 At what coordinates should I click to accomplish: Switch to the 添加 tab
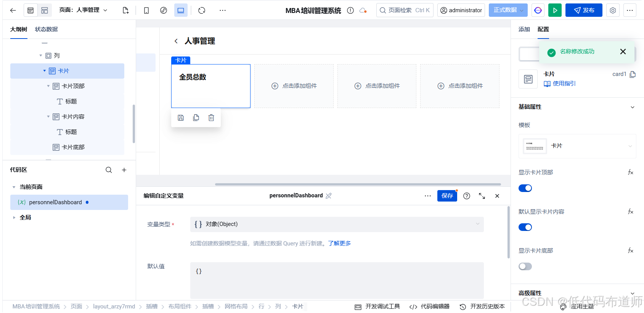click(524, 29)
